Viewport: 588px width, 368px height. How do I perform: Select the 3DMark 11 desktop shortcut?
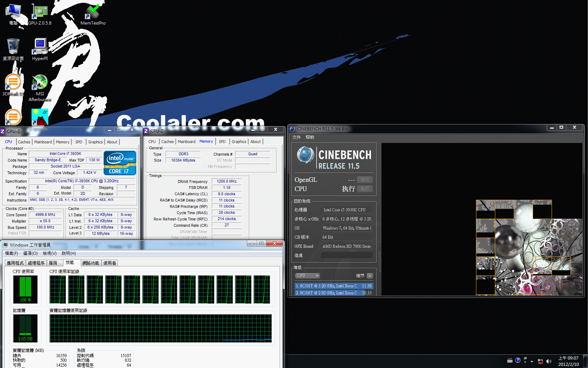[13, 85]
